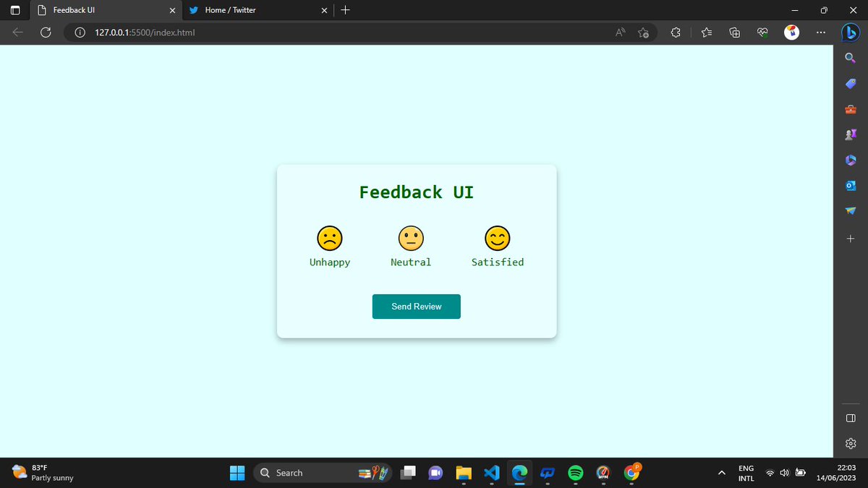Add this page to favorites
Screen dimensions: 868x488
(644, 32)
